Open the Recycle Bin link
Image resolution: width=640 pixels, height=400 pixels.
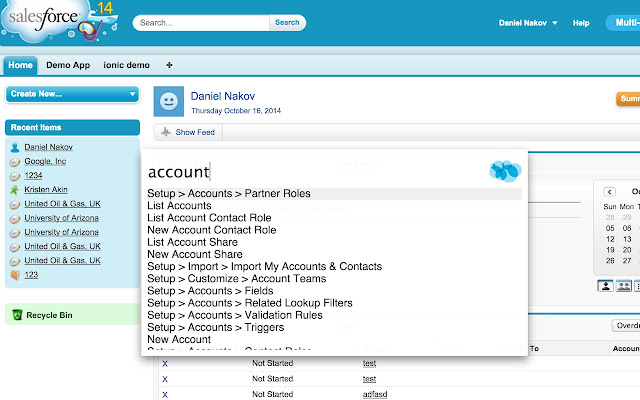pyautogui.click(x=49, y=315)
